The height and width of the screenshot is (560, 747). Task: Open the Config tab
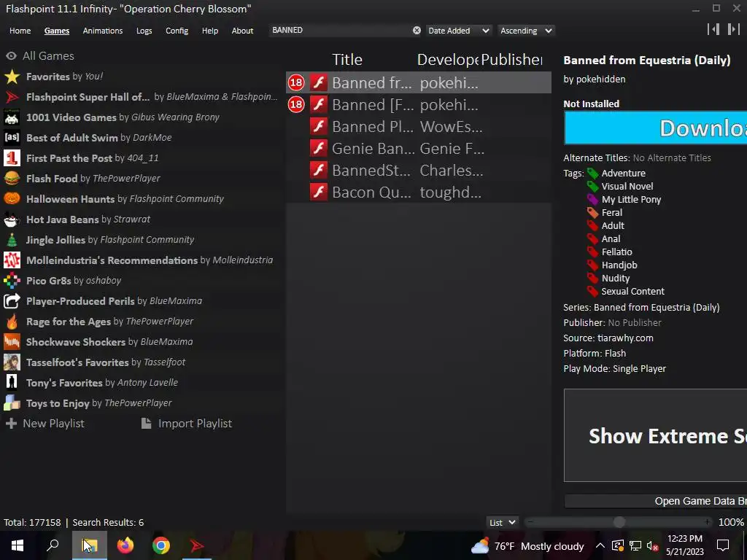177,31
